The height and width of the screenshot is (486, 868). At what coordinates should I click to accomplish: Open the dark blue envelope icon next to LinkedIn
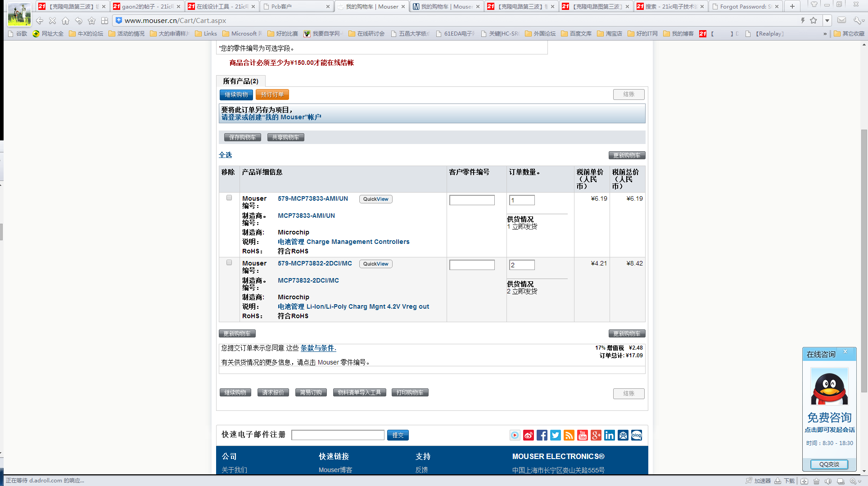(623, 435)
